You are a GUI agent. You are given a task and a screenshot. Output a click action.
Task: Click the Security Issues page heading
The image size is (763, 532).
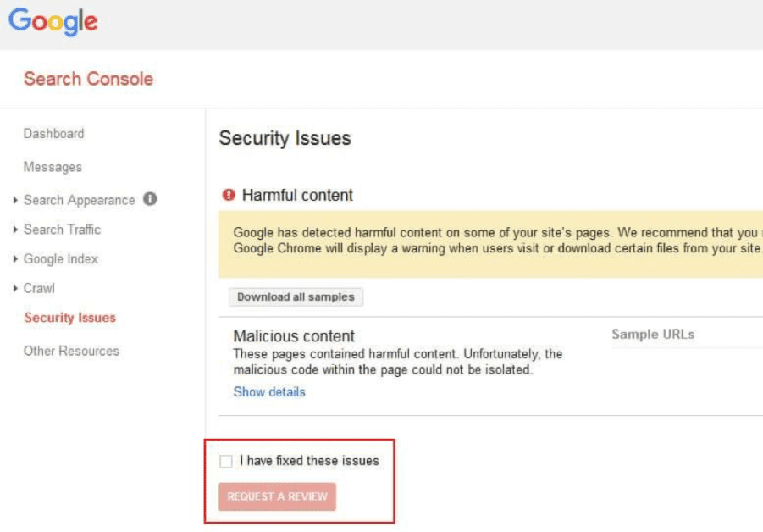pos(285,138)
